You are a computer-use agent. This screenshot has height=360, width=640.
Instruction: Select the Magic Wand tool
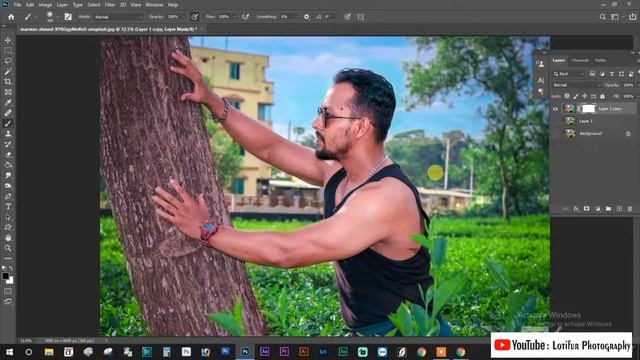click(x=8, y=71)
